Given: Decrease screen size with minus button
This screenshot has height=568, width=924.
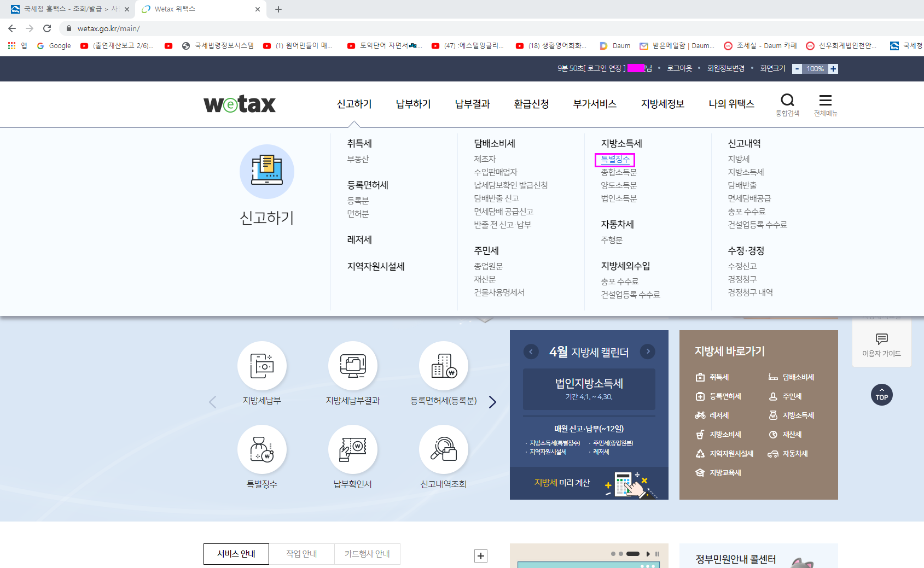Looking at the screenshot, I should (x=797, y=69).
